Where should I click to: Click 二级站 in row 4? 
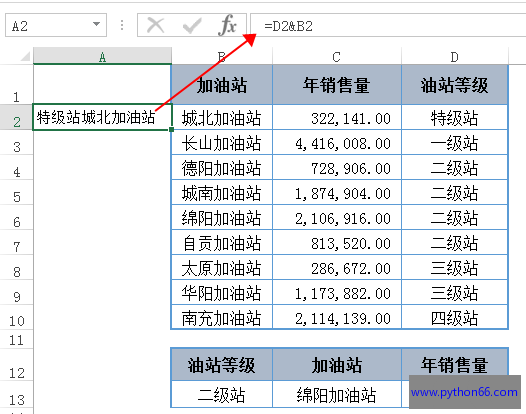tap(455, 167)
